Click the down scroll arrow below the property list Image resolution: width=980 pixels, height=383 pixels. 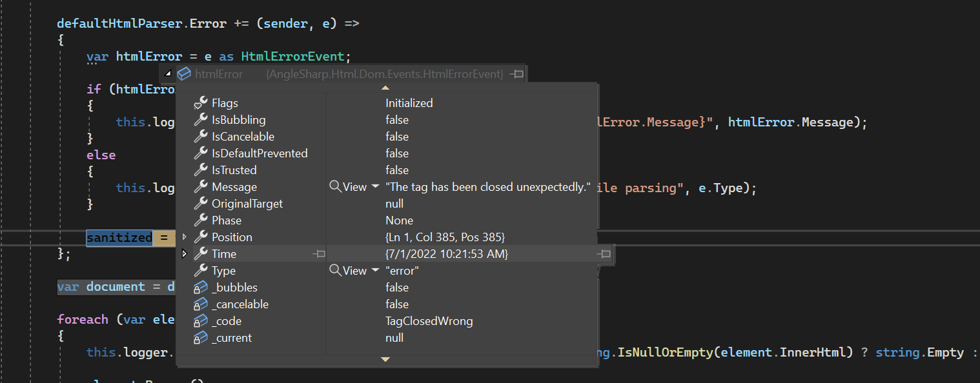click(x=385, y=360)
